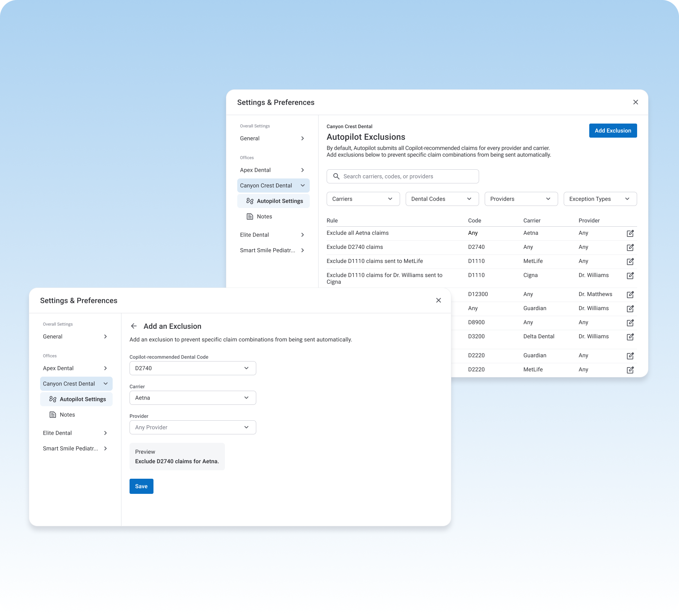679x616 pixels.
Task: Click the Dr. Matthews provider cell
Action: pyautogui.click(x=596, y=294)
